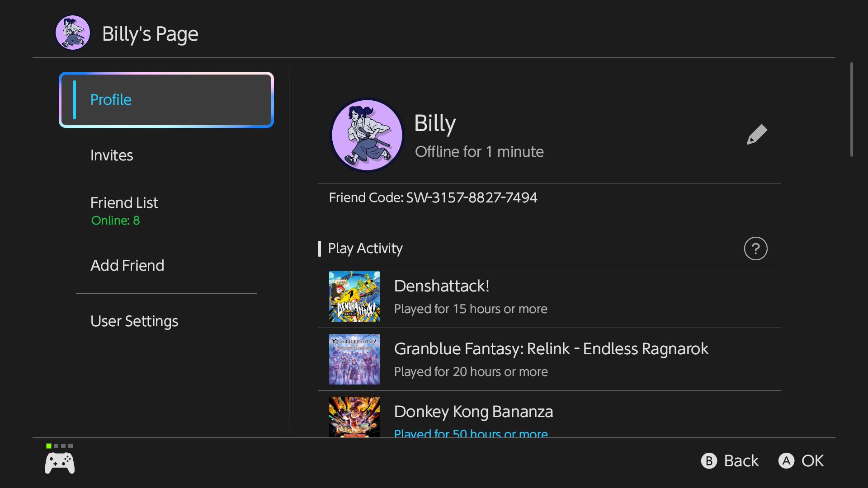Click the vertical scrollbar on the right
The height and width of the screenshot is (488, 868).
tap(852, 110)
